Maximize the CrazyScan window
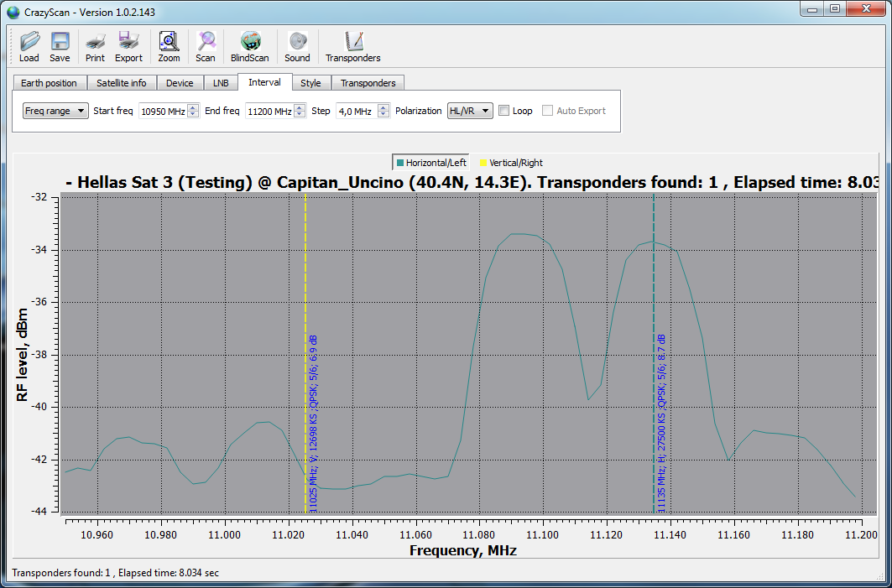 pos(835,9)
